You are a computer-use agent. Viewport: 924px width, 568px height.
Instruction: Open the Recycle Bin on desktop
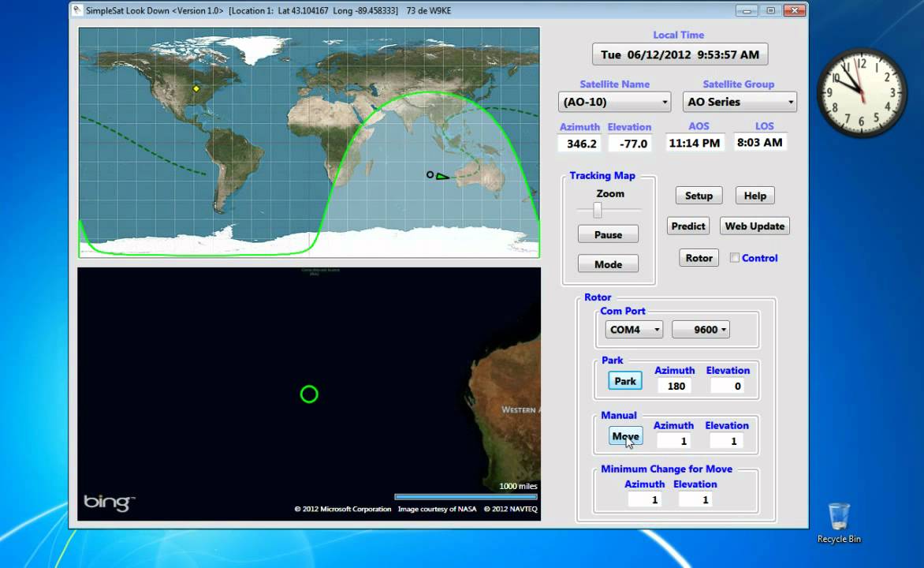pos(839,522)
